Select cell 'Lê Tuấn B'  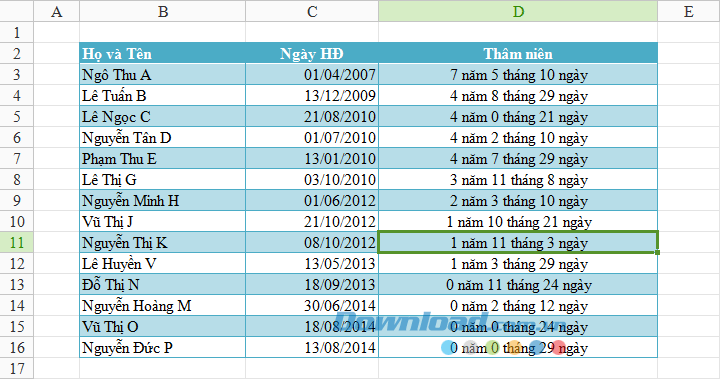pyautogui.click(x=163, y=96)
